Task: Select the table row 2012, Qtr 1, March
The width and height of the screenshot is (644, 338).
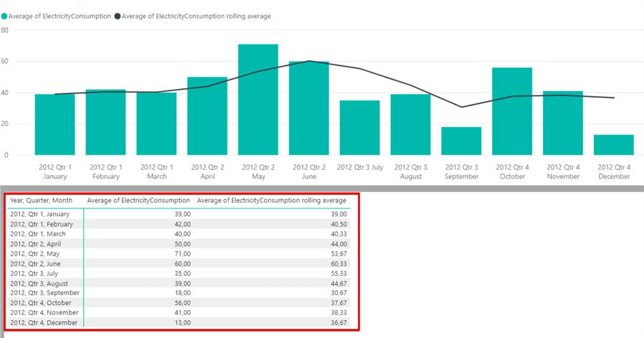Action: coord(179,233)
